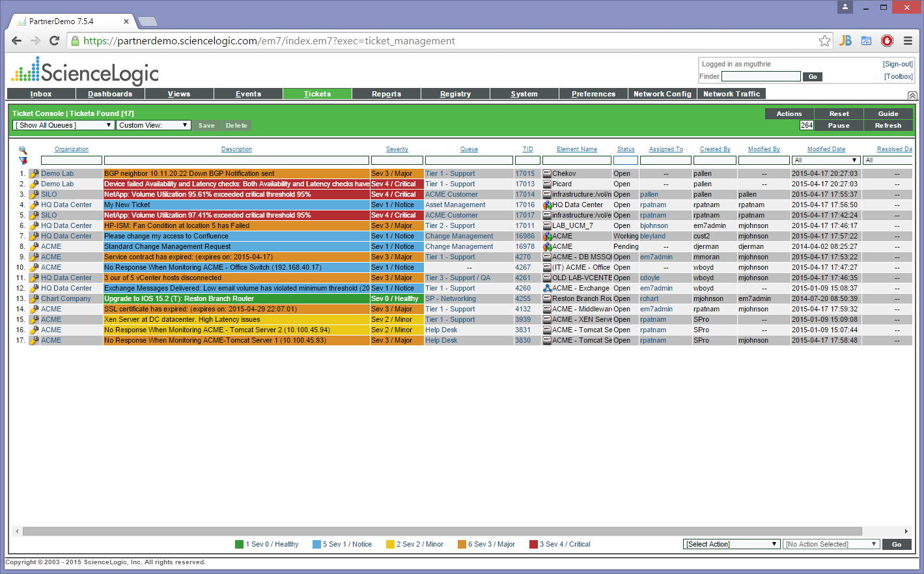Expand the Custom View dropdown
The image size is (924, 574).
(153, 125)
